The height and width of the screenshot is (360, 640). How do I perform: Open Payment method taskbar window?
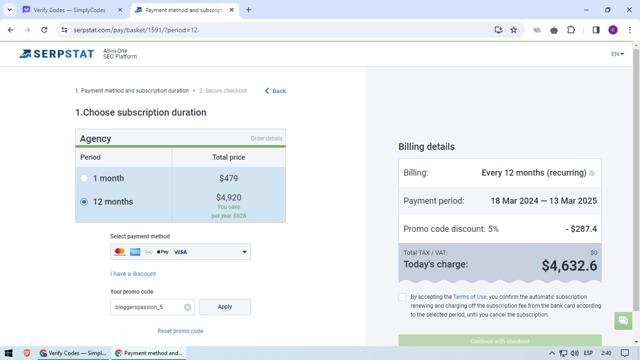pos(149,353)
